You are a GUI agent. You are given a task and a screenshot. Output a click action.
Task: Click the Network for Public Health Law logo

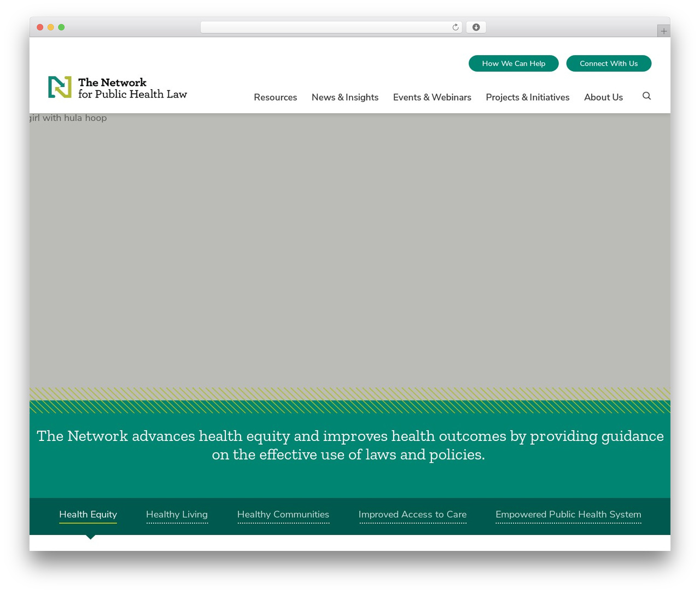coord(118,88)
